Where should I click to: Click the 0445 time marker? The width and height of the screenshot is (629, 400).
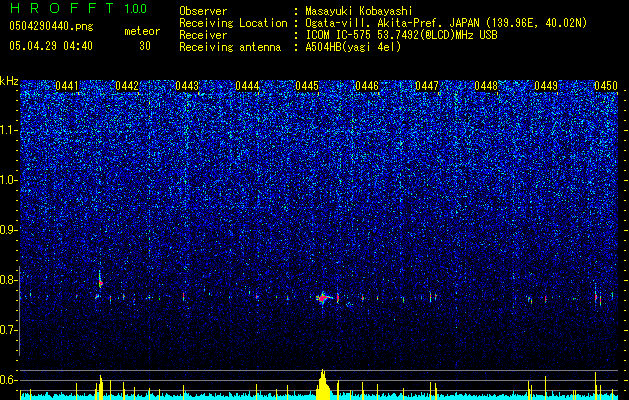point(307,86)
